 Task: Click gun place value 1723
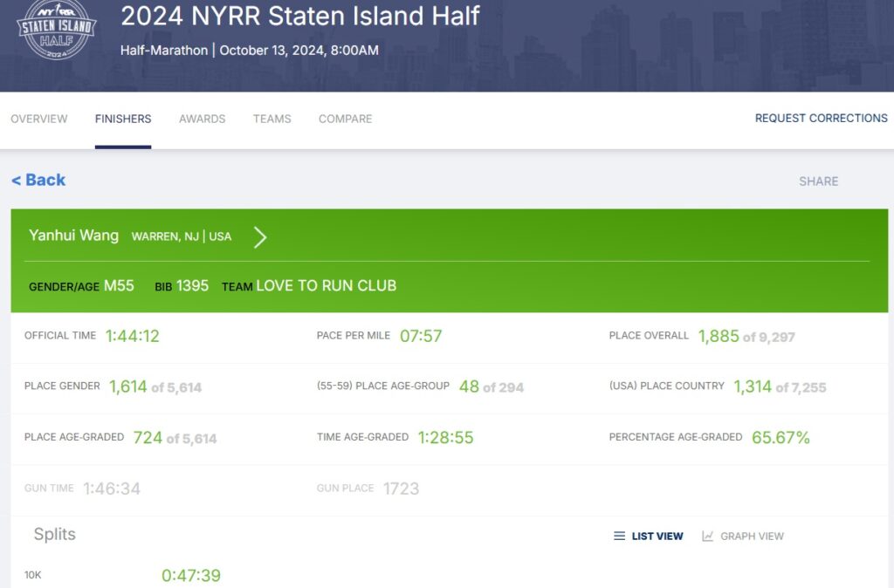401,489
